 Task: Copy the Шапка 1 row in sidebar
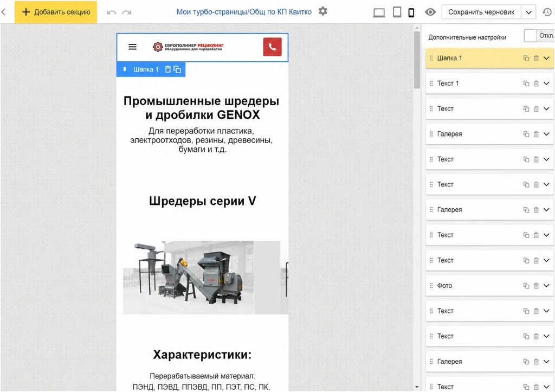coord(526,59)
